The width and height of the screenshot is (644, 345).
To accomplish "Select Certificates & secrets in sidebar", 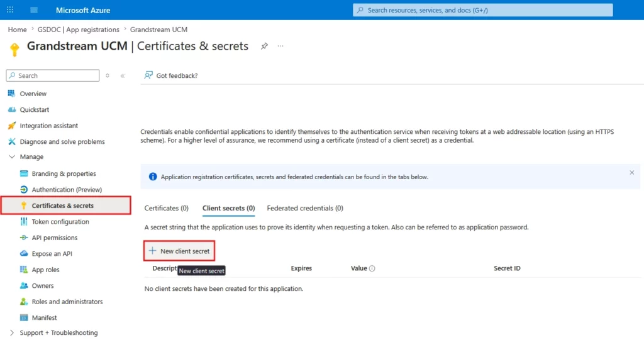I will coord(66,205).
